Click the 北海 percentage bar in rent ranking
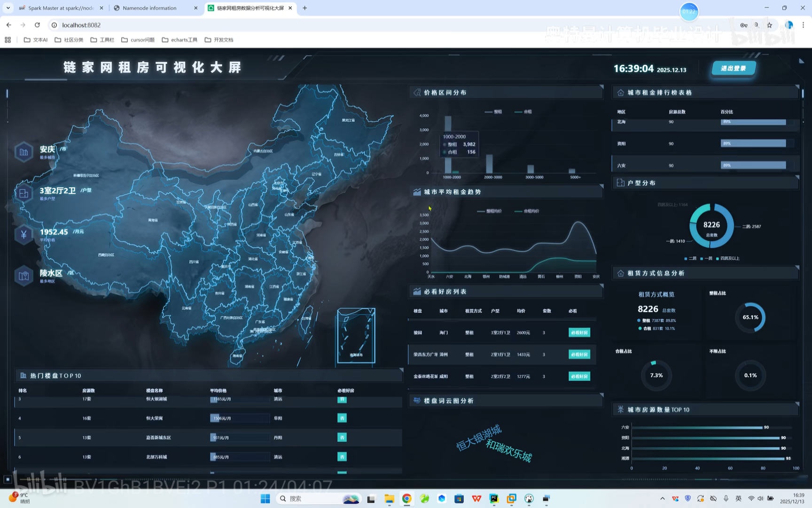 [x=753, y=122]
